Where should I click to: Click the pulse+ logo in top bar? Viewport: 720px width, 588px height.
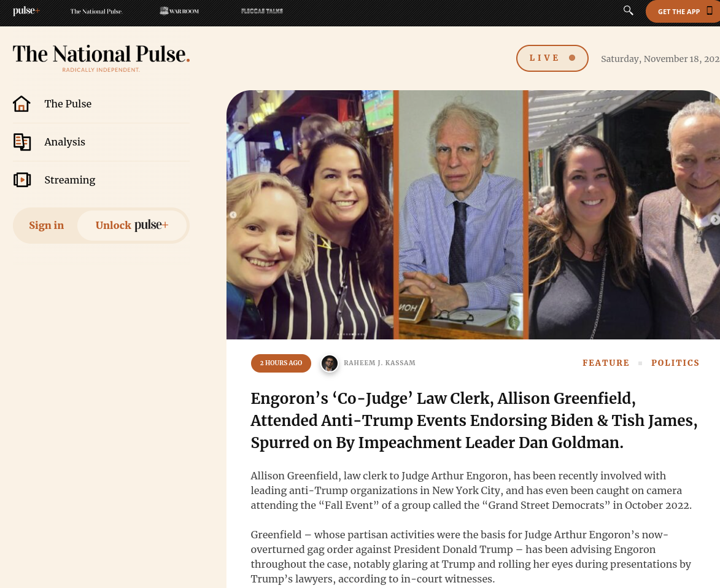pyautogui.click(x=26, y=11)
